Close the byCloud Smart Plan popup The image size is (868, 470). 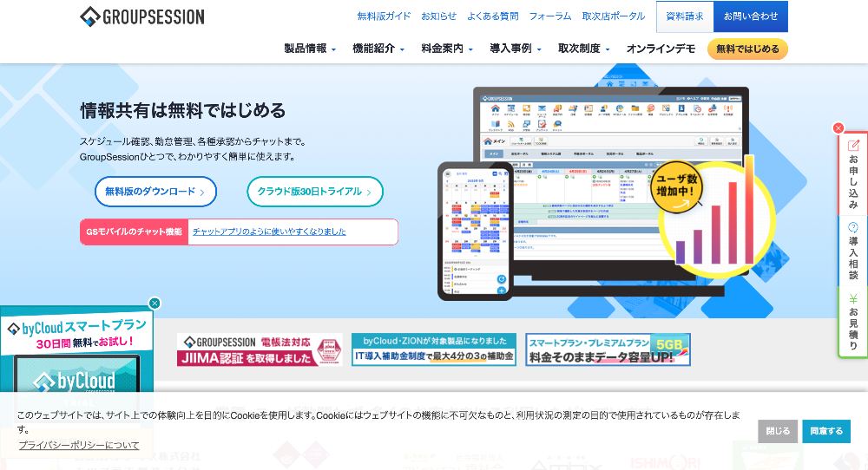point(155,303)
